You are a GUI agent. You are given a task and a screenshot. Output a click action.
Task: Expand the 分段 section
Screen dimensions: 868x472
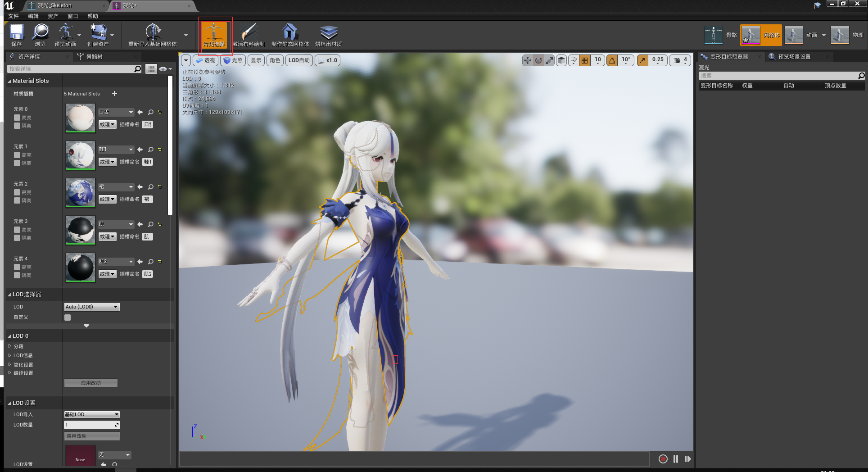(9, 346)
